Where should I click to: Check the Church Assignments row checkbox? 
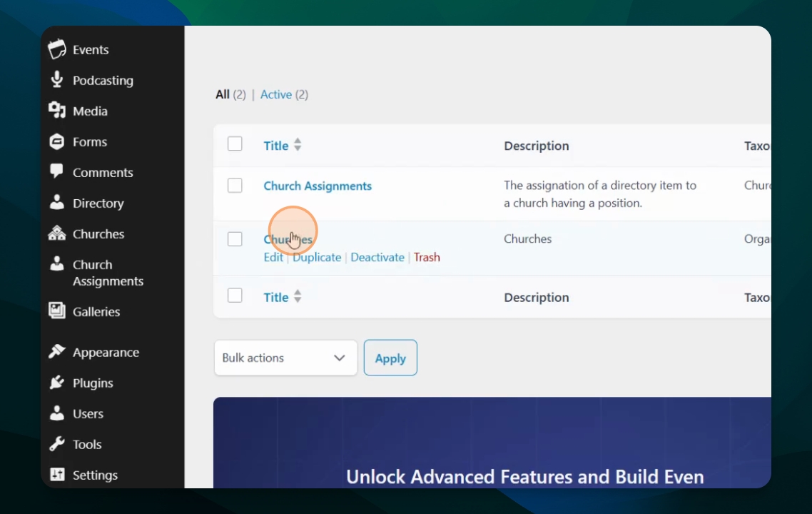click(235, 186)
